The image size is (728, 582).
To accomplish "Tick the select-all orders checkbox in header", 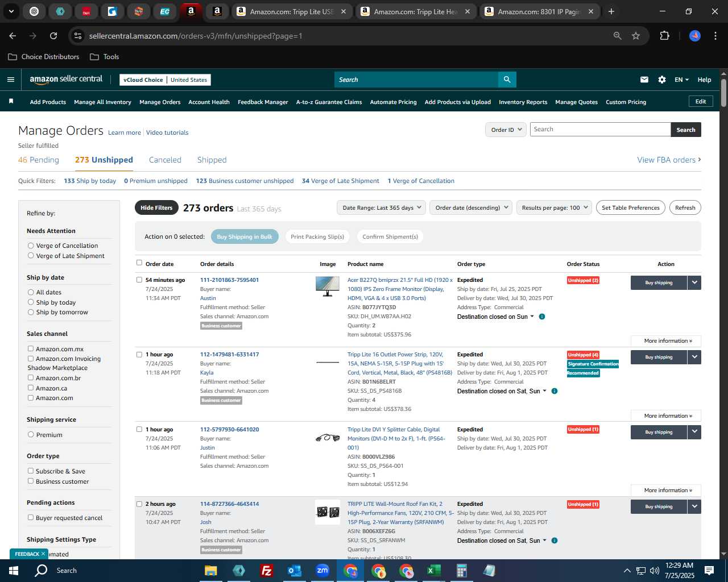I will [139, 263].
